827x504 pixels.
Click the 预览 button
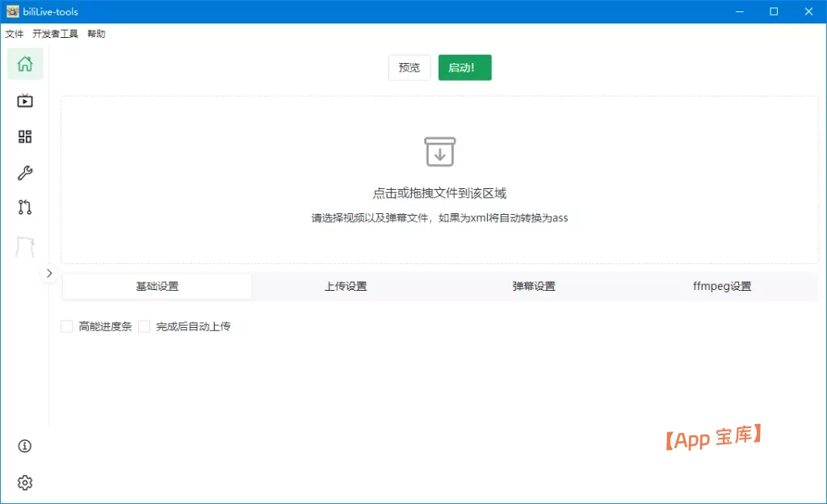coord(409,68)
